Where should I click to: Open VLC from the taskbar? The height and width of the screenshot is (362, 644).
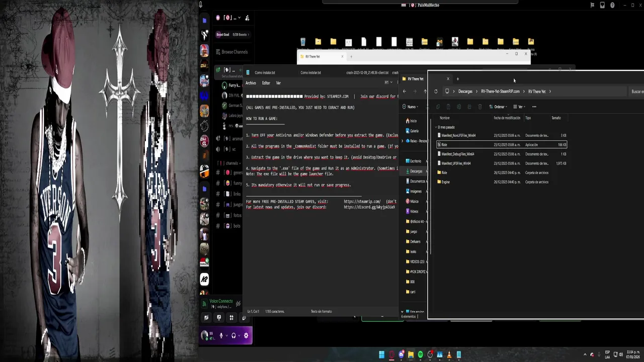tap(449, 354)
